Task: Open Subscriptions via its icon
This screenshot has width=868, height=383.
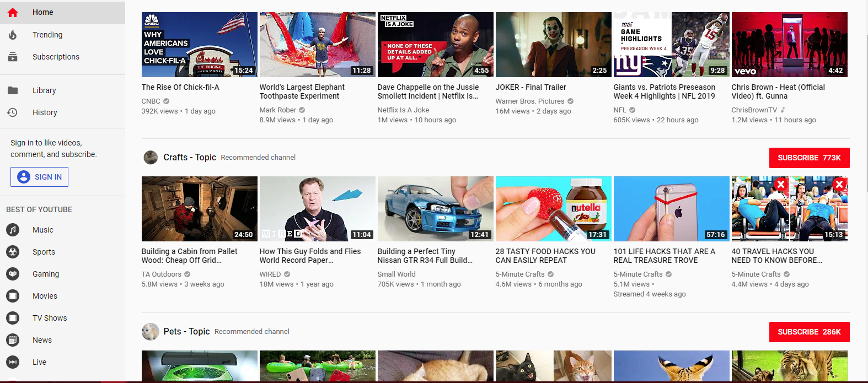Action: tap(13, 57)
